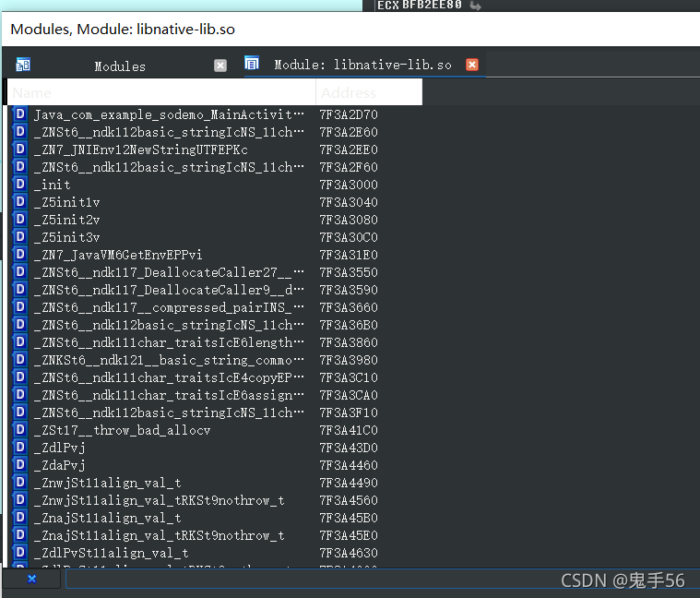
Task: Sort by the Name column header
Action: tap(161, 92)
